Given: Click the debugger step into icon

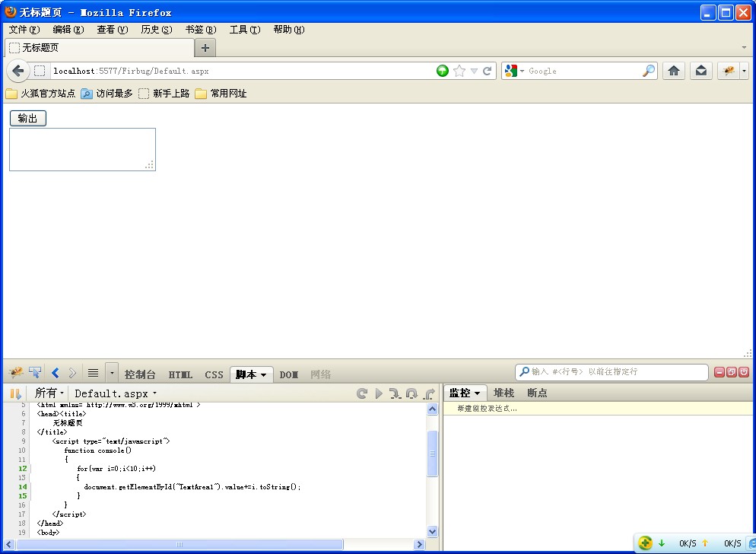Looking at the screenshot, I should click(395, 393).
